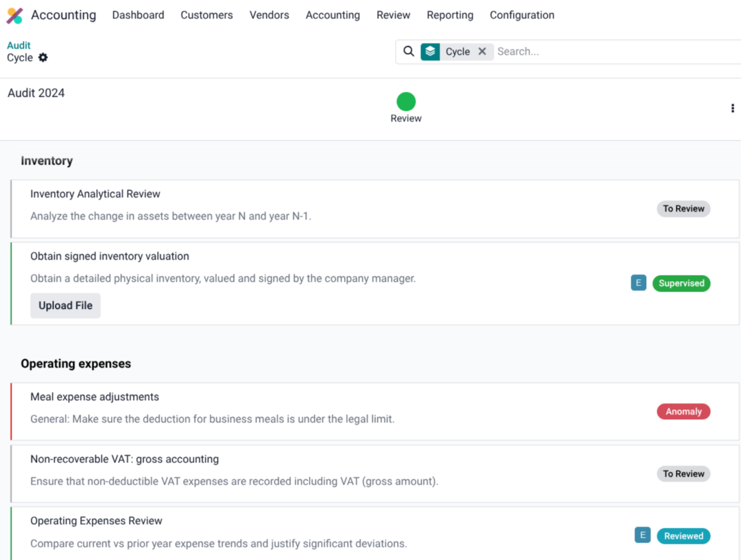Open the Reporting menu
Viewport: 741px width, 560px height.
449,15
